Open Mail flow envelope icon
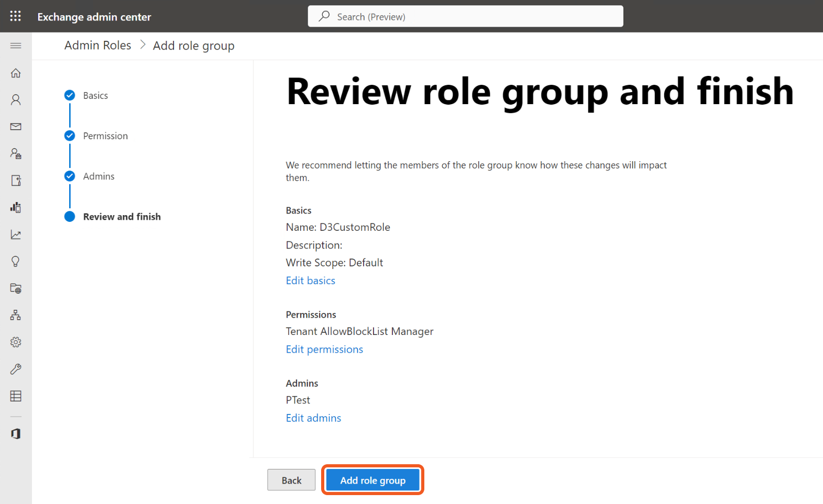 [x=16, y=127]
